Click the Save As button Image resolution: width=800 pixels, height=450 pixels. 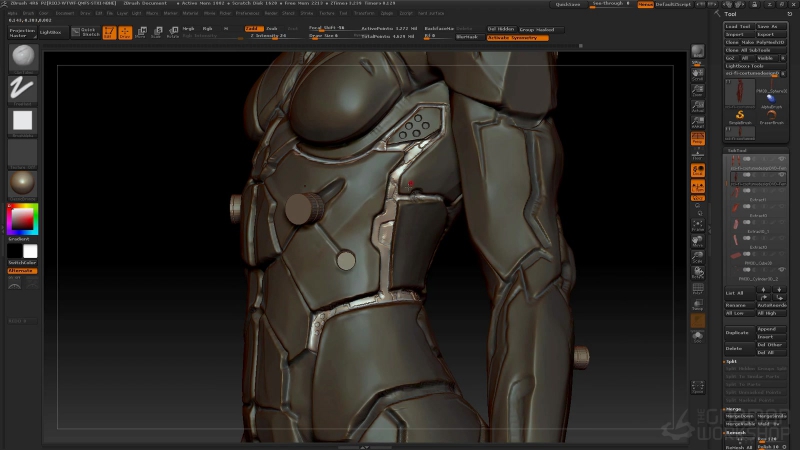pyautogui.click(x=771, y=27)
